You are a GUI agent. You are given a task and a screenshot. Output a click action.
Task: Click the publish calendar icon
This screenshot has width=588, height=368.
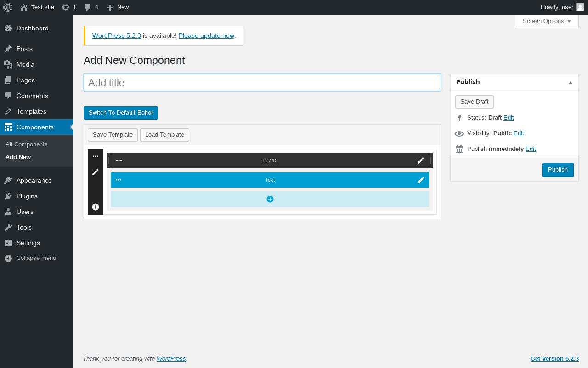(x=459, y=149)
